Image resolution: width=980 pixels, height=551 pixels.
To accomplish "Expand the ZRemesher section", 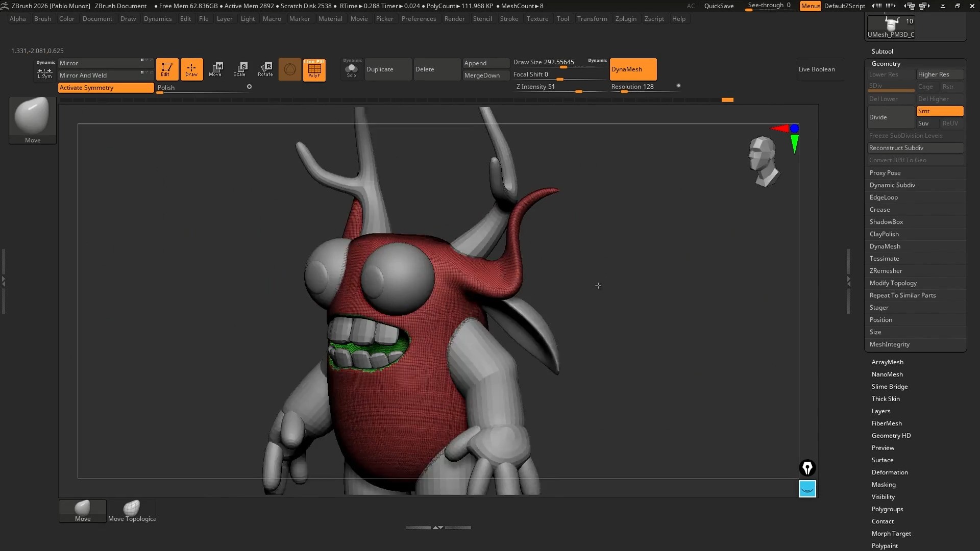I will point(886,271).
